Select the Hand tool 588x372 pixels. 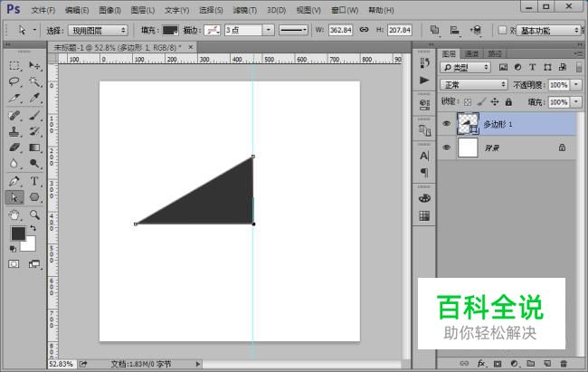(15, 215)
